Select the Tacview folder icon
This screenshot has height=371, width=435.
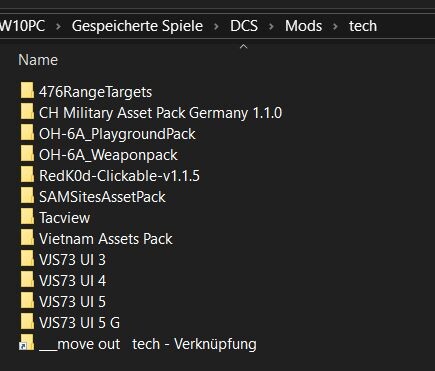pyautogui.click(x=27, y=217)
